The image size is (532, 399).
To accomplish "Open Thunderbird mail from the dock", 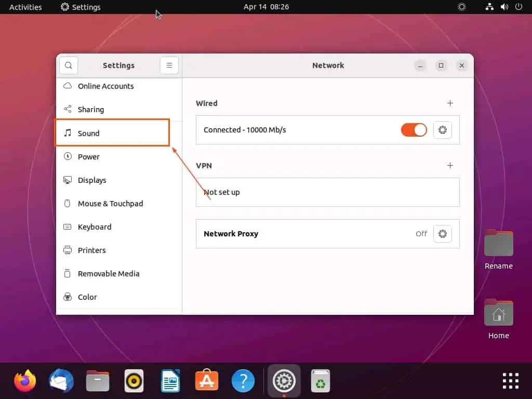I will pos(61,381).
